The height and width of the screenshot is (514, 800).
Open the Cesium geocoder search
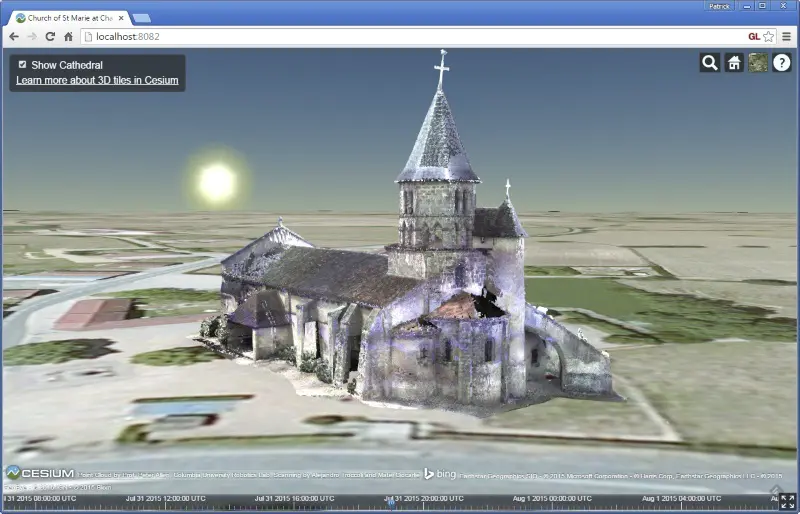709,63
